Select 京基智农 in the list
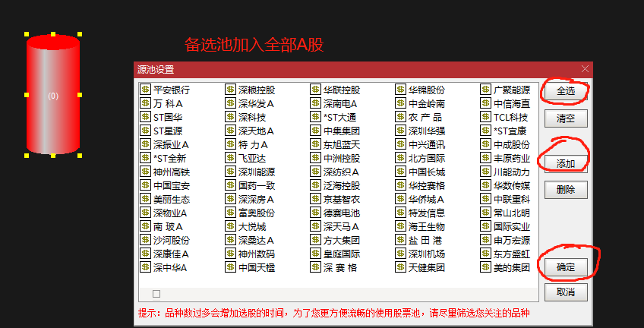This screenshot has width=644, height=328. pos(342,200)
